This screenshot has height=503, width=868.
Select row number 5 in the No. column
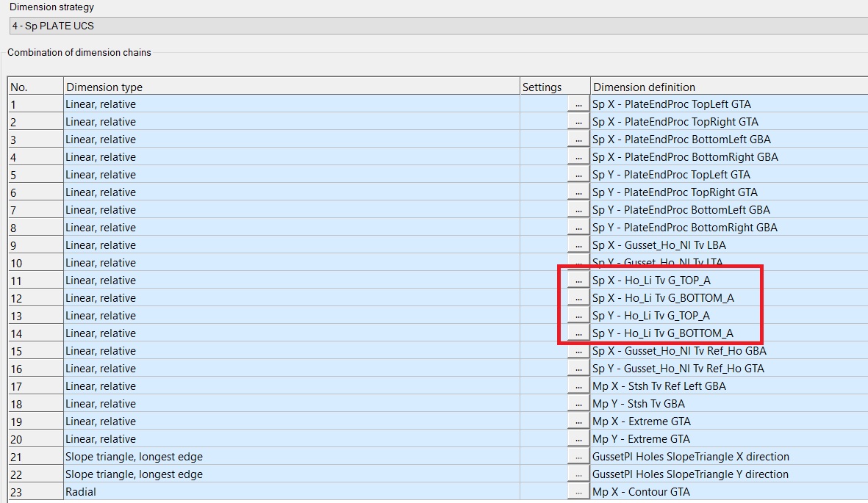33,174
